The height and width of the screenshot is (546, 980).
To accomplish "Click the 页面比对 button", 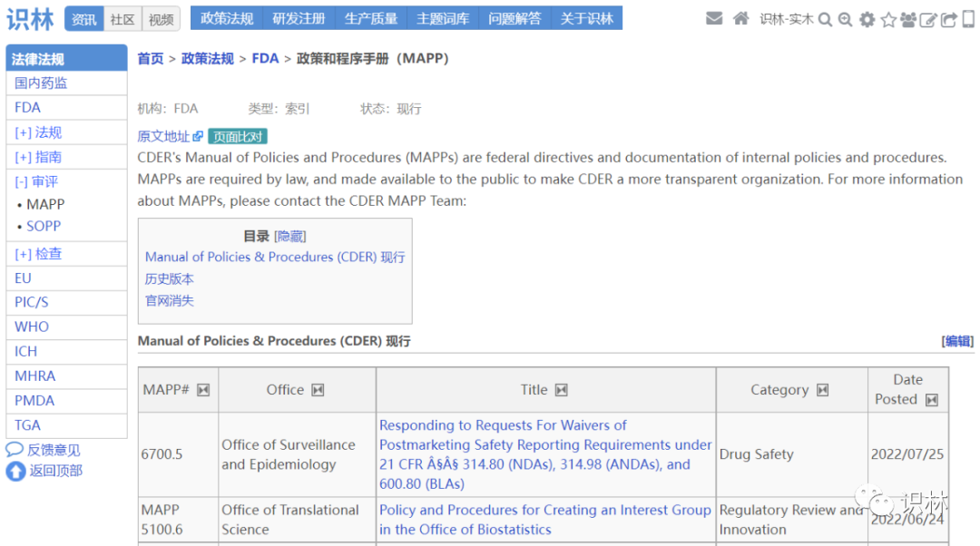I will click(237, 136).
